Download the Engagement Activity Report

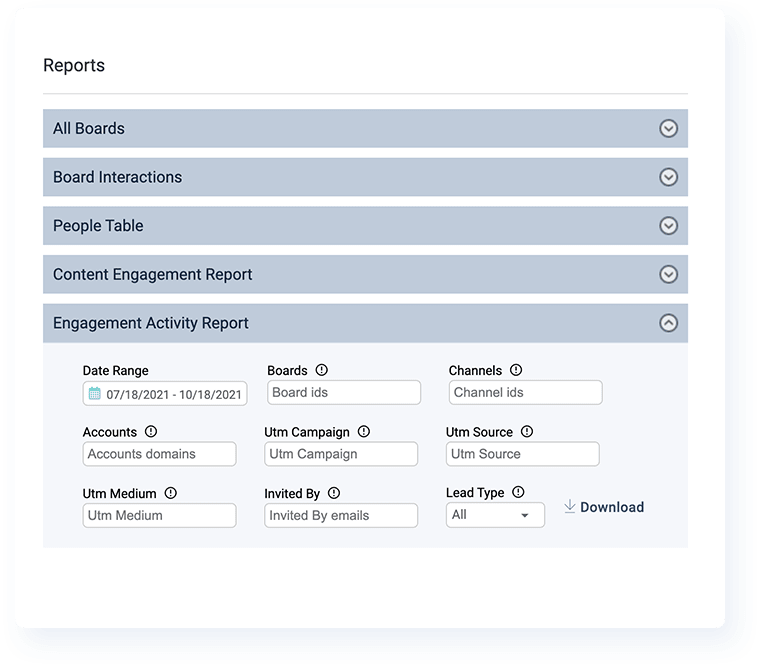pos(604,507)
